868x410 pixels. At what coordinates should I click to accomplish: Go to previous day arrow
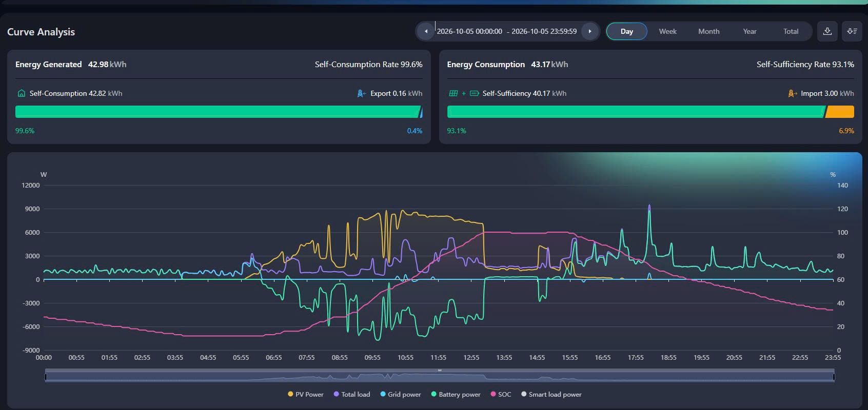(426, 31)
